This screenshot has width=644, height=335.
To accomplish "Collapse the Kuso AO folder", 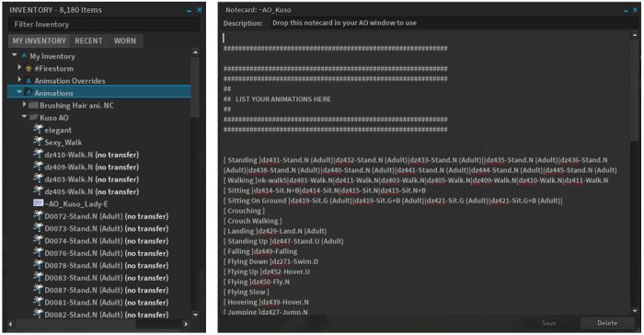I will point(24,116).
